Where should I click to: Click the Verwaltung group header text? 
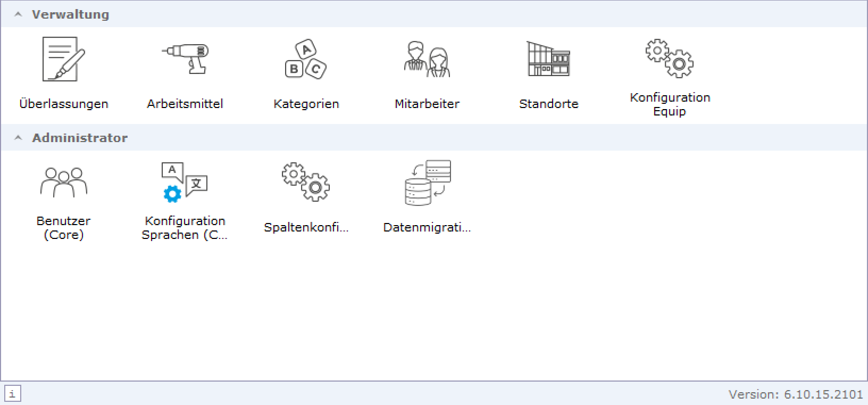(x=70, y=14)
